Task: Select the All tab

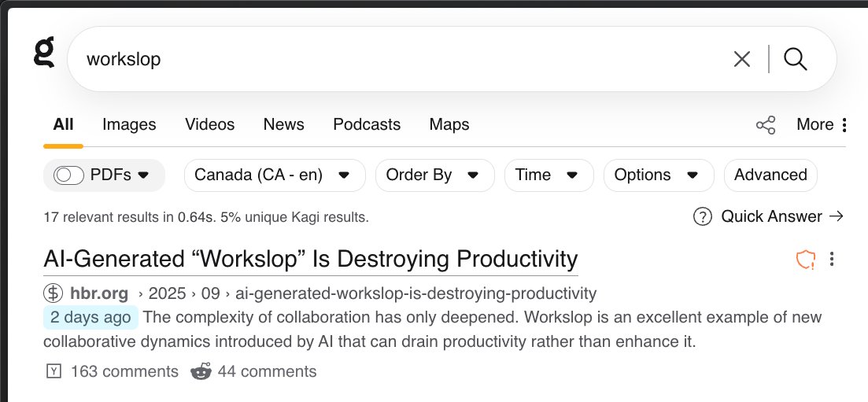Action: point(63,124)
